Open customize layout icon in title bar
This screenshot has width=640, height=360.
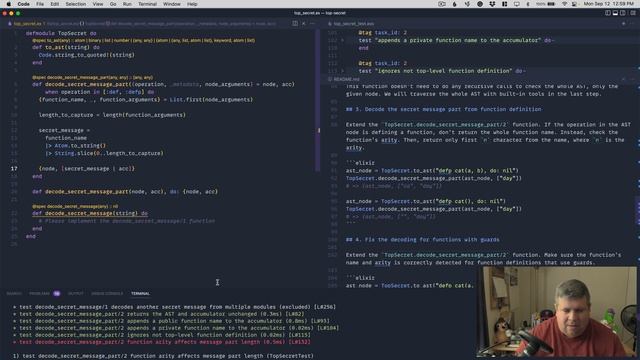point(633,13)
